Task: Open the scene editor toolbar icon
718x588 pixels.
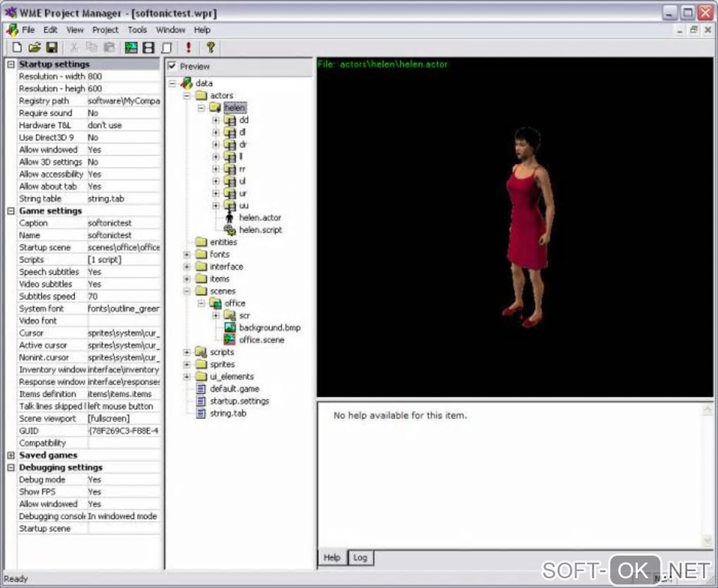Action: pyautogui.click(x=132, y=47)
